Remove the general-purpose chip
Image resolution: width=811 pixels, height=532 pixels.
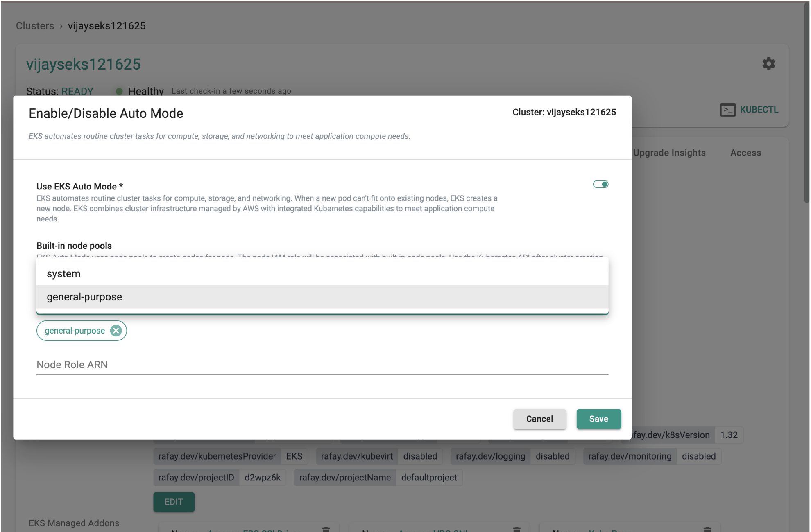[x=116, y=331]
